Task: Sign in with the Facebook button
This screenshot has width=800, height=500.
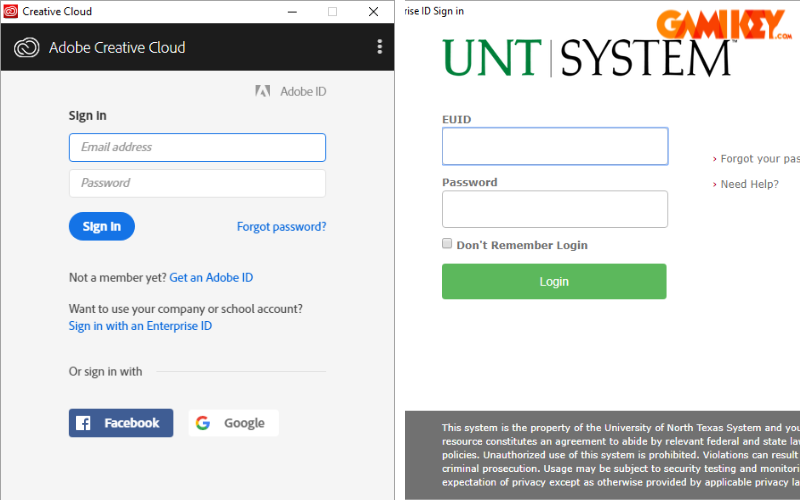Action: (x=121, y=423)
